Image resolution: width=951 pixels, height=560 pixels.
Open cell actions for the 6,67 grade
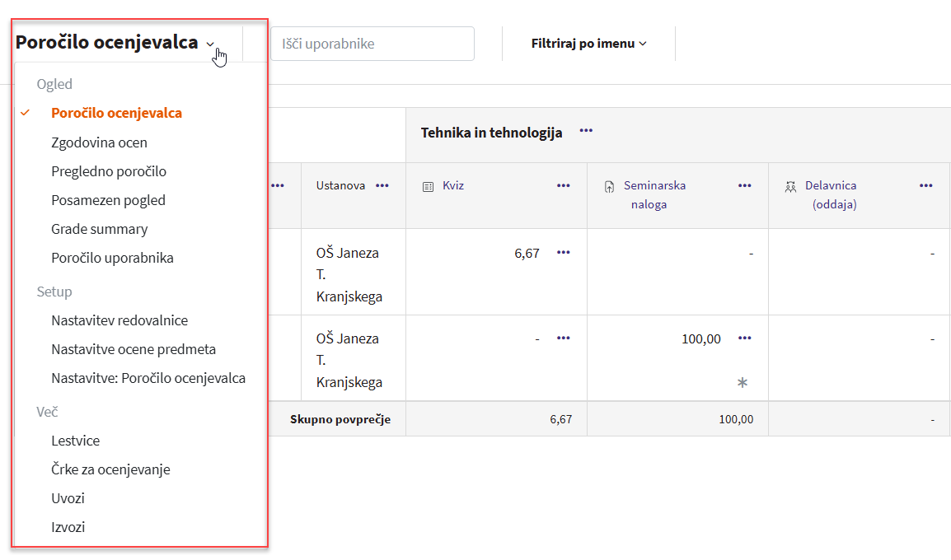pos(564,252)
